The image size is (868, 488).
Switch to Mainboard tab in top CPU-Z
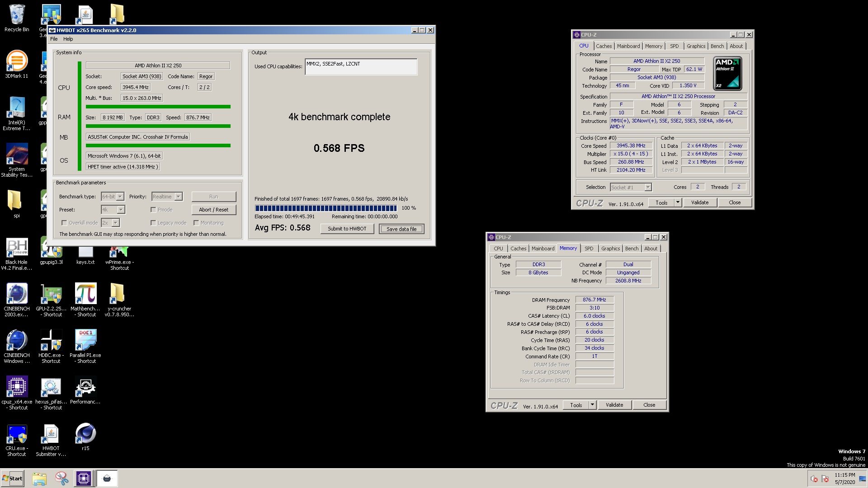tap(628, 46)
